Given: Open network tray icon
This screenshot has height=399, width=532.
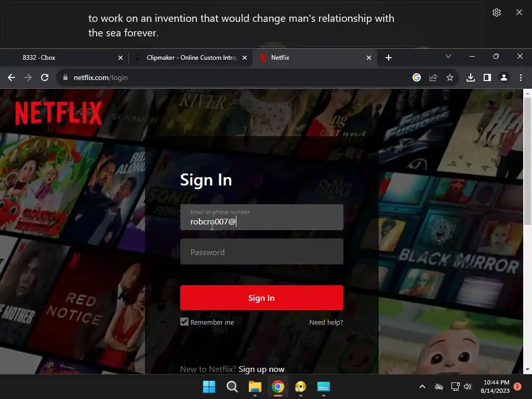Looking at the screenshot, I should tap(455, 387).
